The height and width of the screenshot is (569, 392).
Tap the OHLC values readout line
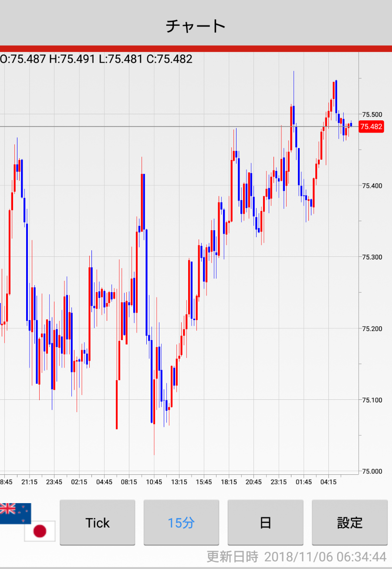coord(96,59)
